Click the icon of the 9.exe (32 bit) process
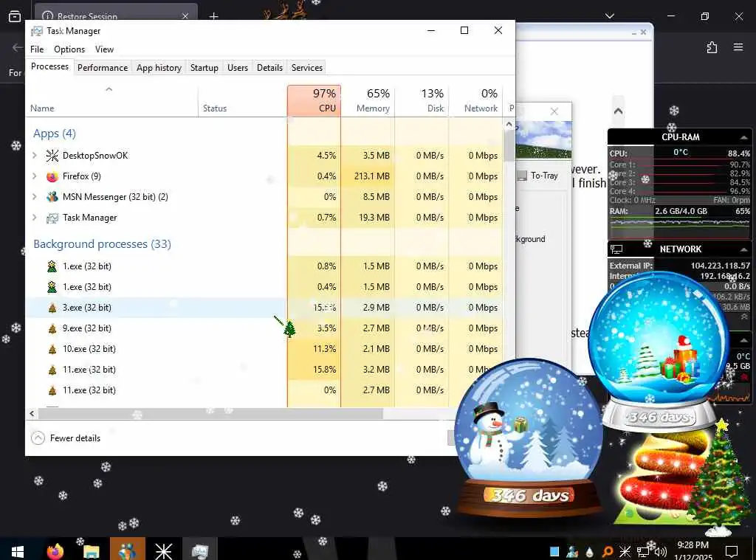The height and width of the screenshot is (560, 756). click(52, 328)
